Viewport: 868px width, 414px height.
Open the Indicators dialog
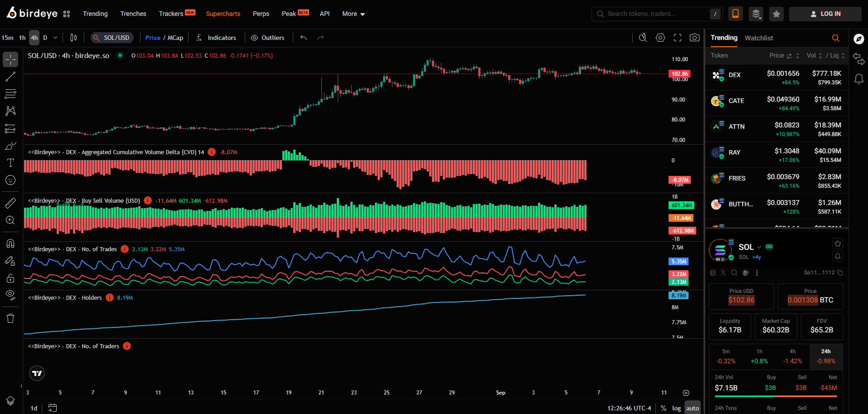216,38
